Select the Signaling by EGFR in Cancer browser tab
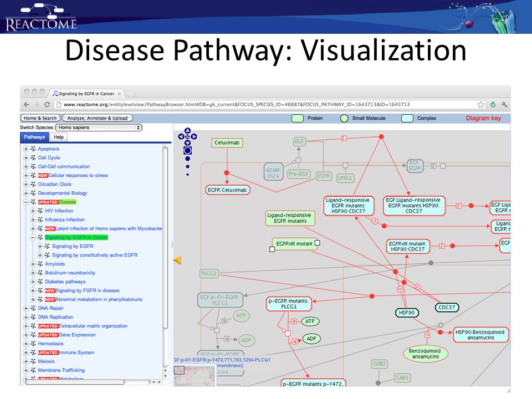The height and width of the screenshot is (399, 532). point(86,94)
